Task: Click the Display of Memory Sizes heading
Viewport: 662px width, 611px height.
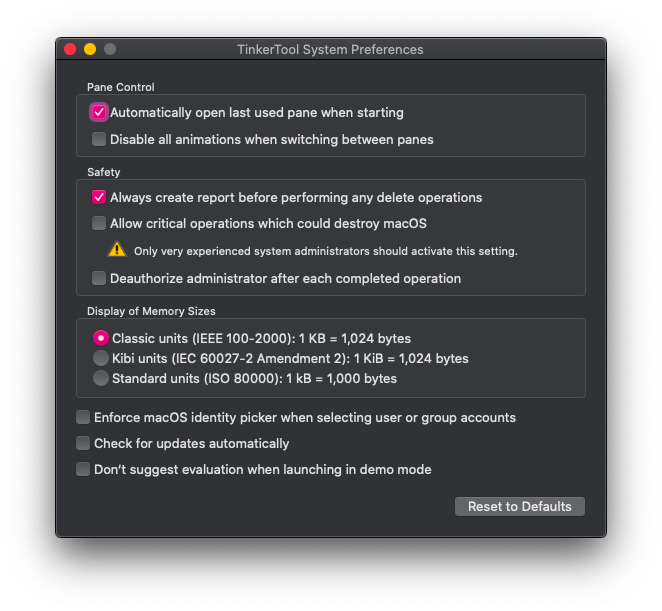Action: [x=151, y=311]
